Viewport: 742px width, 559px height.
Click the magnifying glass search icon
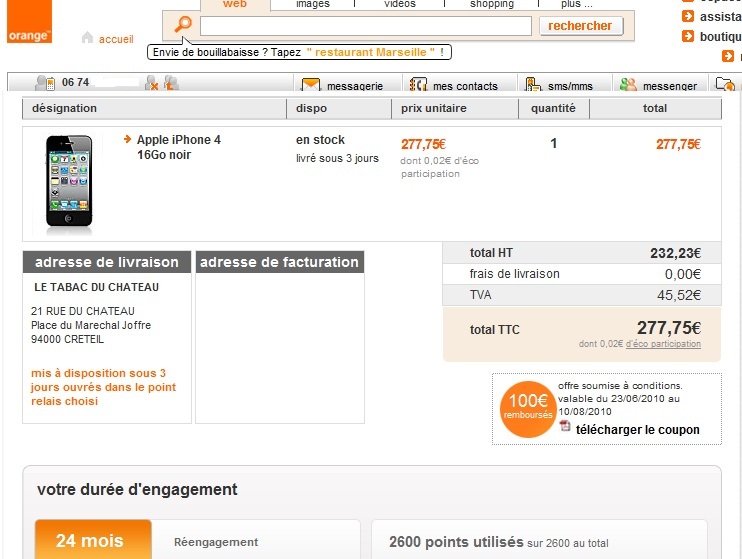tap(183, 24)
